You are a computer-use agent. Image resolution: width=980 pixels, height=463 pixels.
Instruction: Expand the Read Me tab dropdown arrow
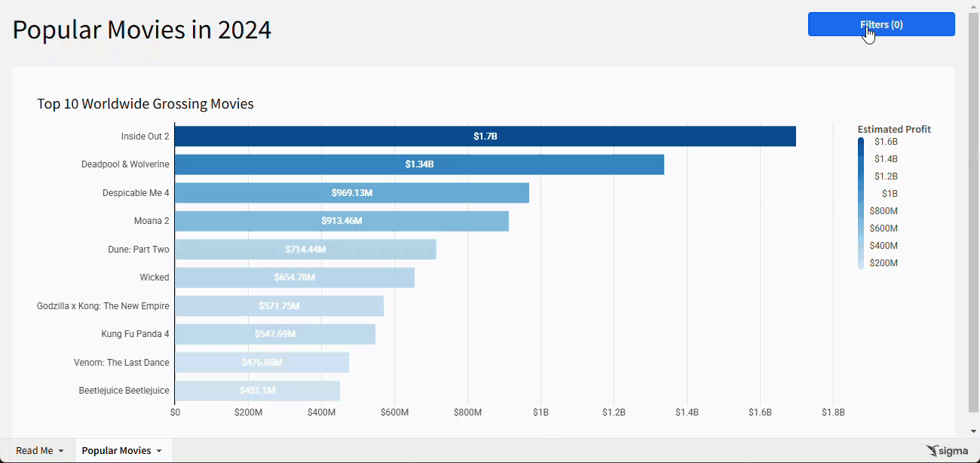coord(61,451)
